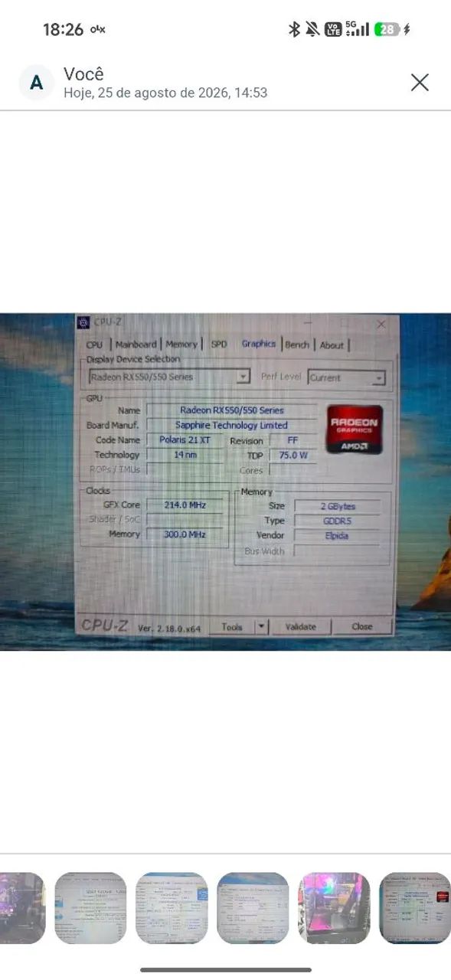Click the "Sapphire Technology Limited" board manufacturer field
This screenshot has width=451, height=980.
click(x=231, y=425)
